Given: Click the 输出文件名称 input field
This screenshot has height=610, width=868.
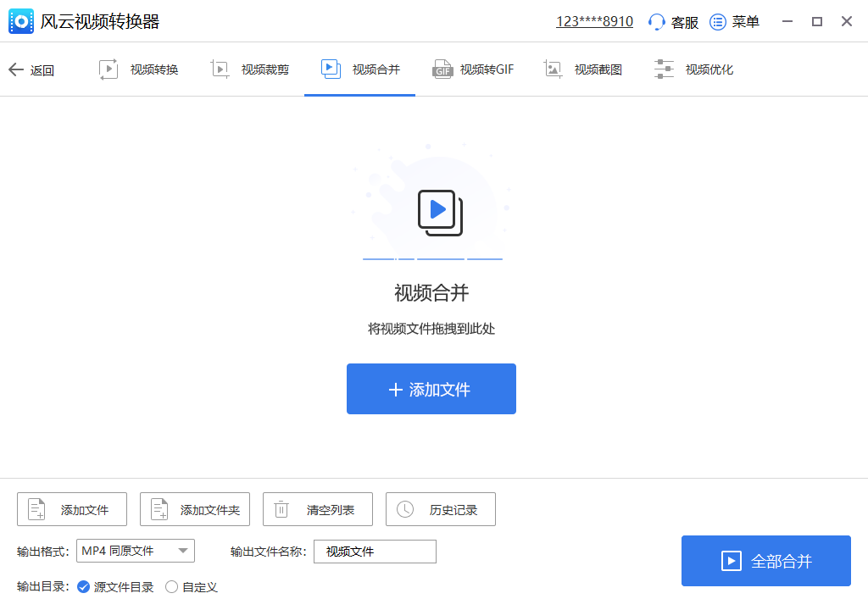Looking at the screenshot, I should pos(375,552).
